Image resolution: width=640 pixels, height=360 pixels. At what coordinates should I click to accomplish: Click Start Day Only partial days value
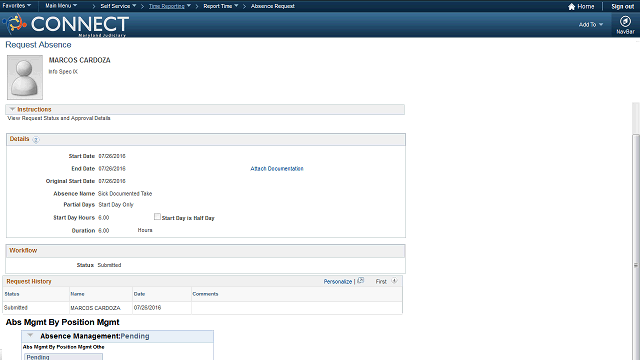point(116,205)
